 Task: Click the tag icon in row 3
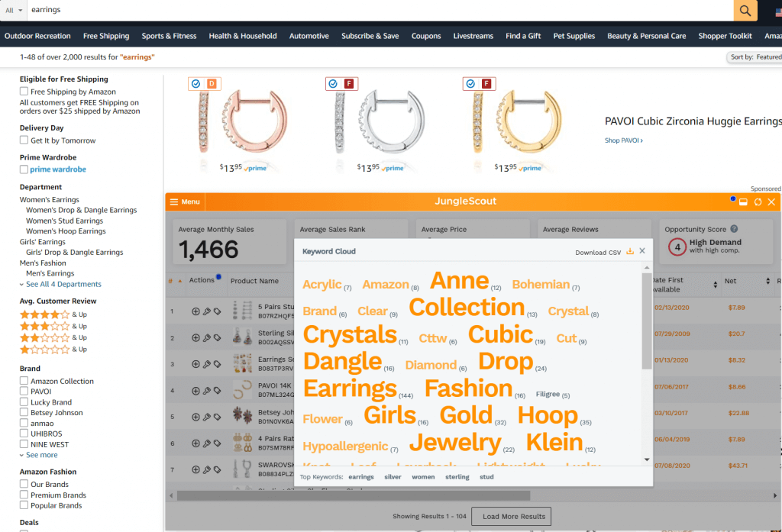pyautogui.click(x=217, y=364)
